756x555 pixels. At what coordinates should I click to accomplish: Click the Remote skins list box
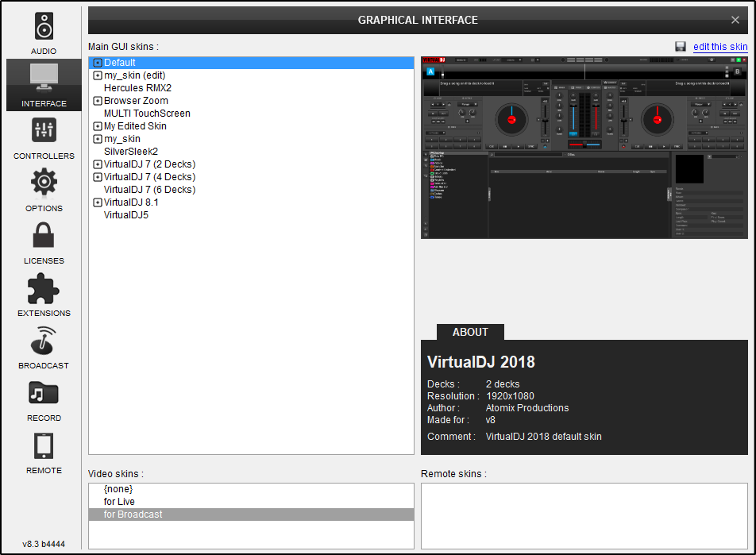pyautogui.click(x=584, y=516)
